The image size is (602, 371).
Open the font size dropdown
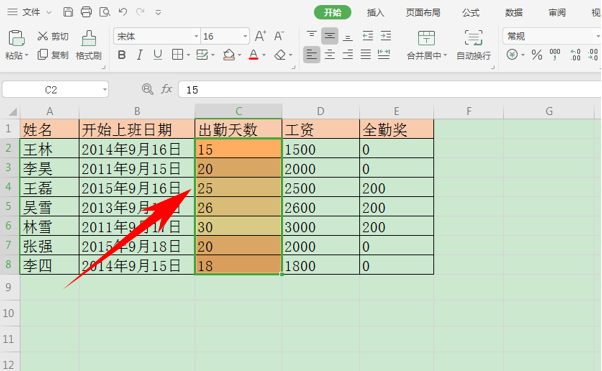point(245,36)
